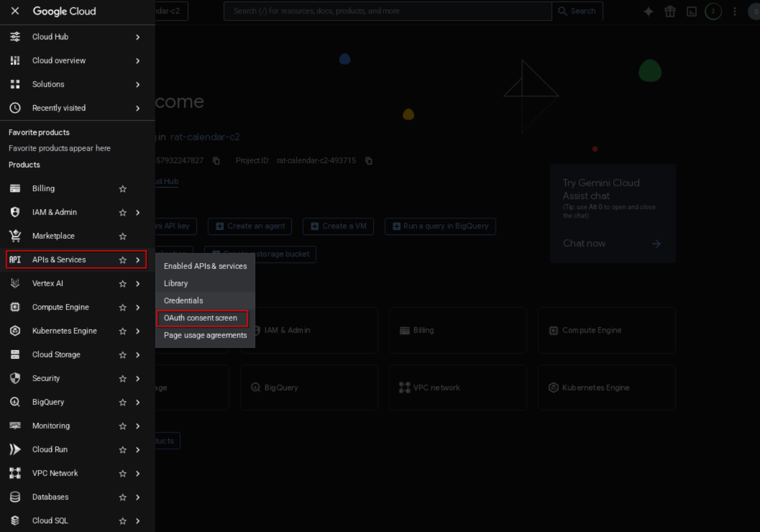Select Library in the submenu
The height and width of the screenshot is (532, 760).
(205, 284)
